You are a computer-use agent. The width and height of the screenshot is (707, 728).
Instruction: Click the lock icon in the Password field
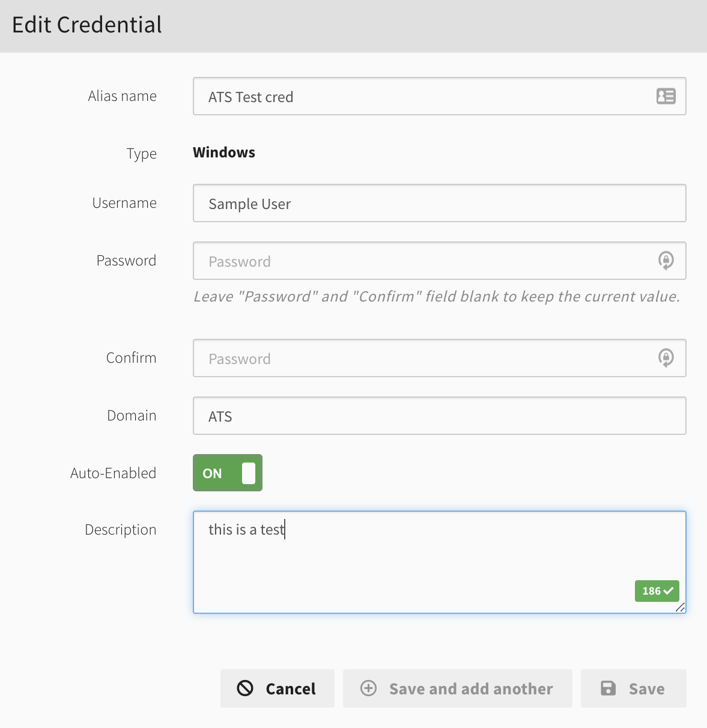click(x=666, y=261)
